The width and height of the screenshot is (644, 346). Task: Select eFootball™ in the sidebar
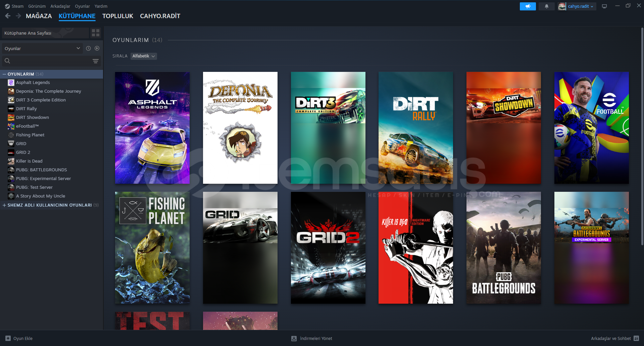pos(28,126)
